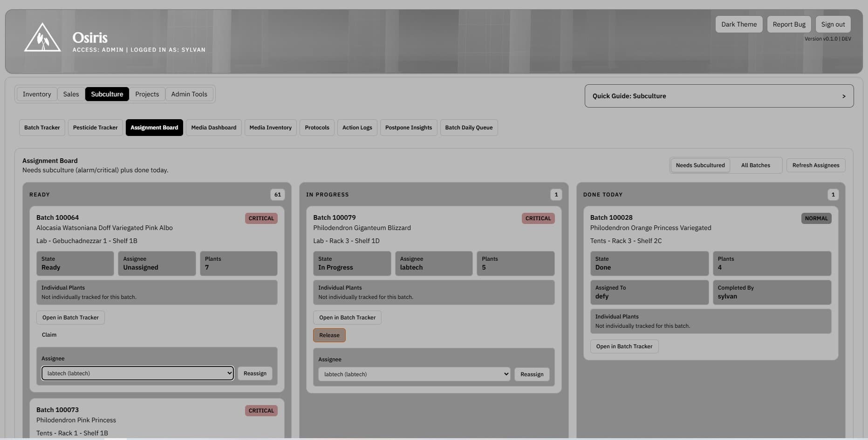Go to Admin Tools

coord(189,94)
